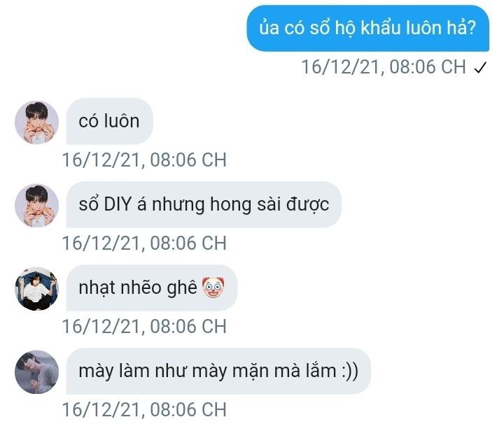Click the sent checkmark beside the top timestamp
This screenshot has width=504, height=424.
[480, 68]
